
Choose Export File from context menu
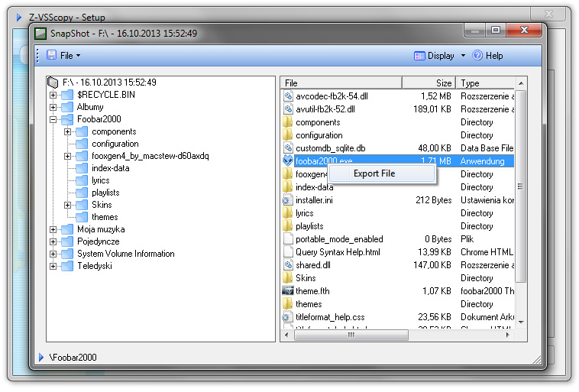pos(380,173)
